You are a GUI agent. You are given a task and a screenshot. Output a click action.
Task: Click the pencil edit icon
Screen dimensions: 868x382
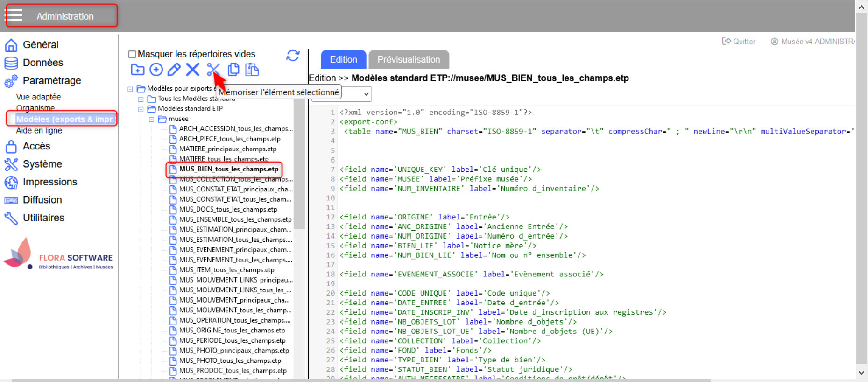point(174,70)
